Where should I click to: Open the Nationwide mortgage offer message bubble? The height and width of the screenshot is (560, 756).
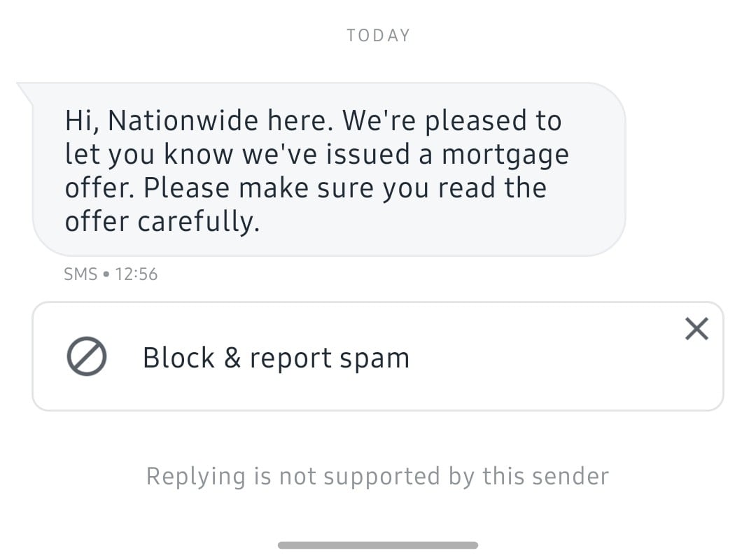click(x=329, y=169)
